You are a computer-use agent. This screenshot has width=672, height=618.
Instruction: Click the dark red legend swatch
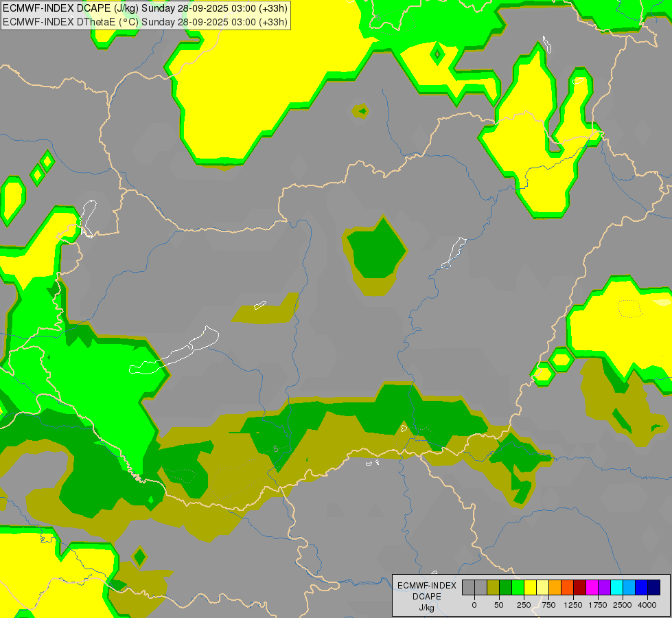click(x=580, y=587)
